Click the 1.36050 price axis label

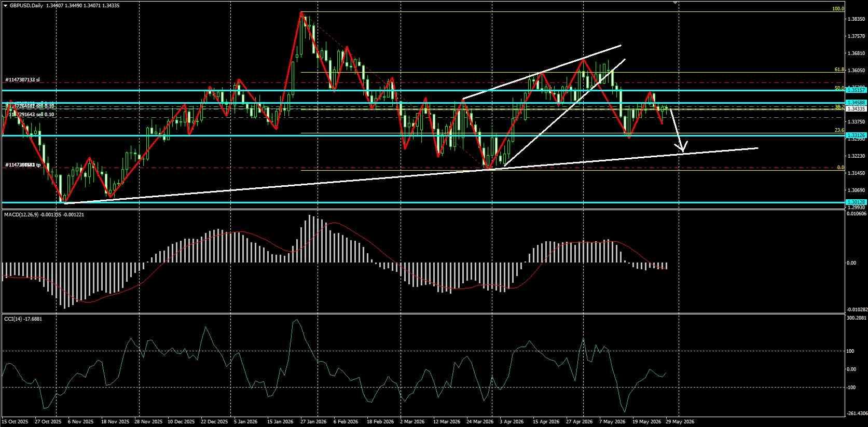pyautogui.click(x=856, y=70)
